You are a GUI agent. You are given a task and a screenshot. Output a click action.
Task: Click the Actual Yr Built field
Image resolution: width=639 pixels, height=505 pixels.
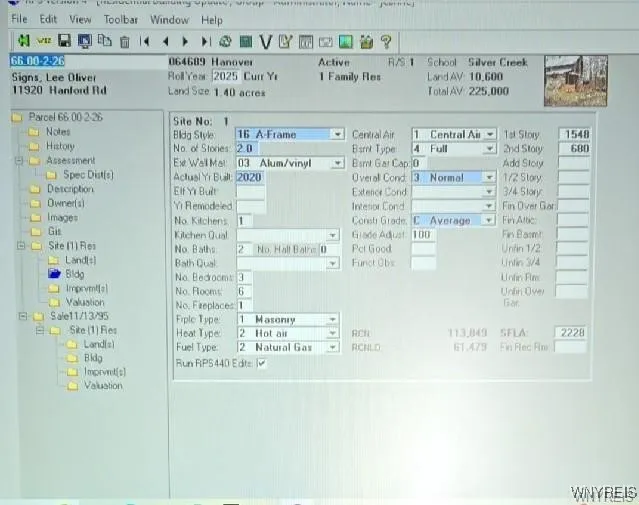coord(250,177)
